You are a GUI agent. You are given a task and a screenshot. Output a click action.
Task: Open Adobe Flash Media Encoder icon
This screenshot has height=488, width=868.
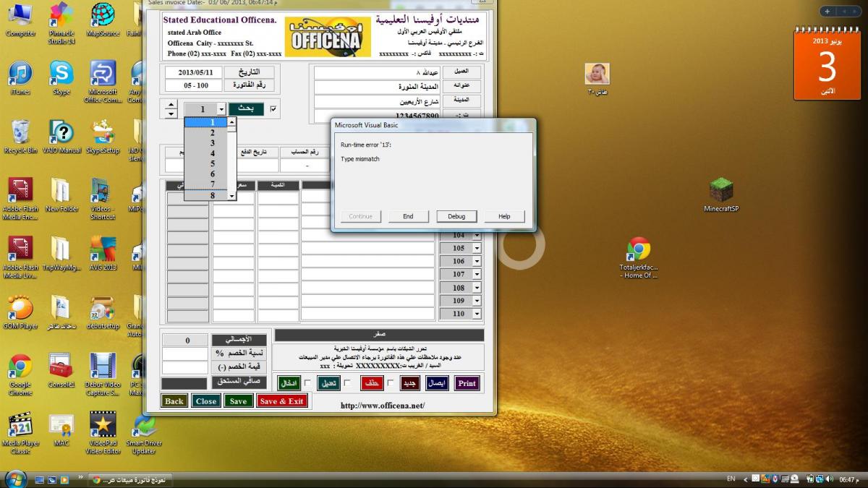click(20, 199)
